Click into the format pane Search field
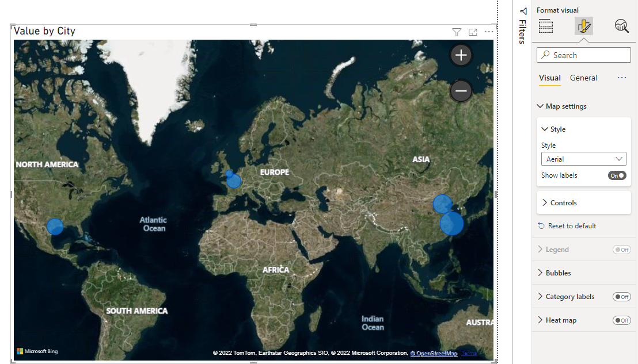The image size is (638, 364). [583, 55]
